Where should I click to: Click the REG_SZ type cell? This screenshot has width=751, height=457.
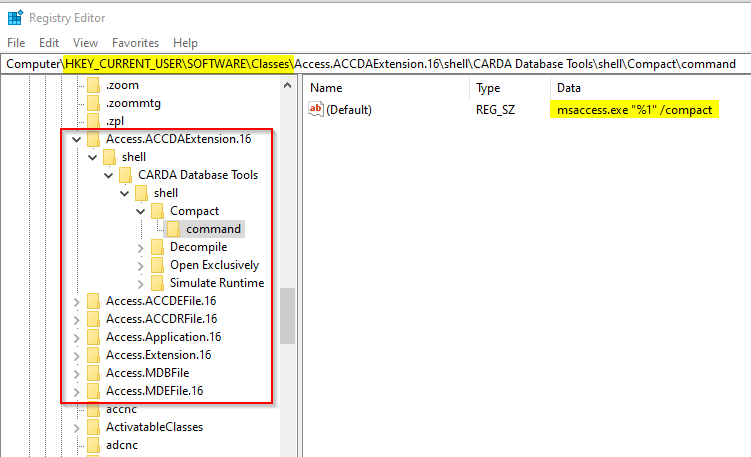pyautogui.click(x=495, y=110)
